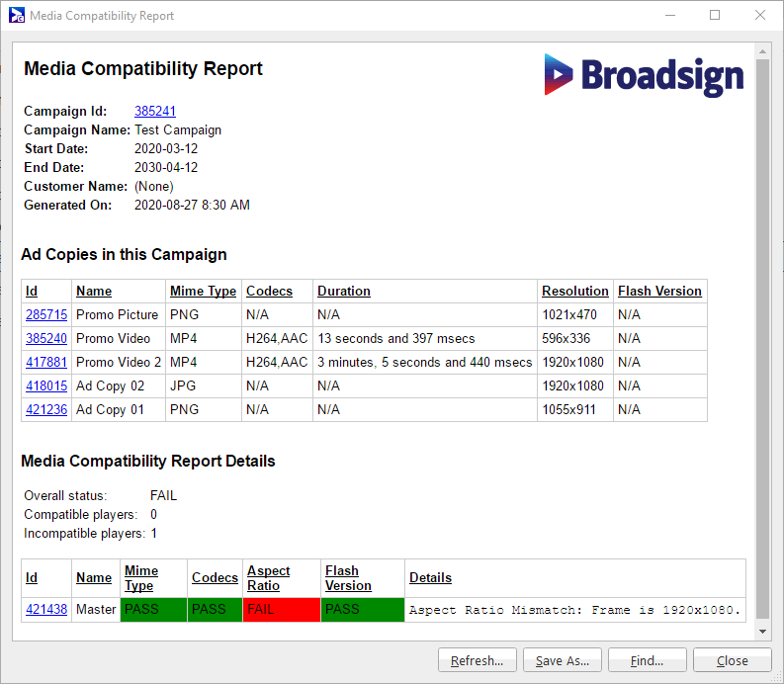Click the scrollbar up arrow
Viewport: 784px width, 684px height.
[x=762, y=51]
